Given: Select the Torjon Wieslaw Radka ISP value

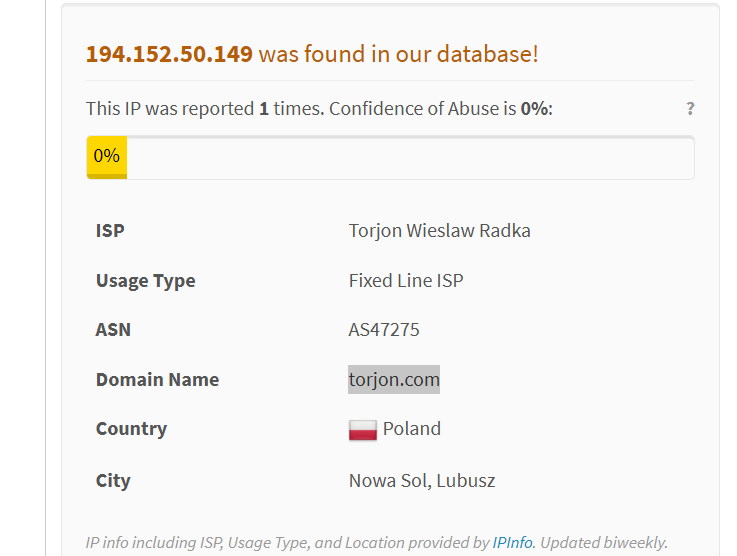Looking at the screenshot, I should tap(439, 231).
